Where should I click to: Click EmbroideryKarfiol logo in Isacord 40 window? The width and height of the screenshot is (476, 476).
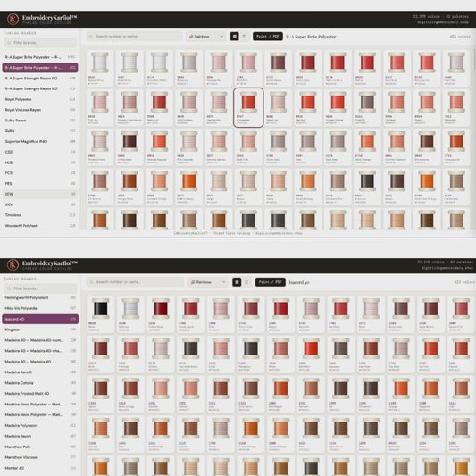coord(13,264)
